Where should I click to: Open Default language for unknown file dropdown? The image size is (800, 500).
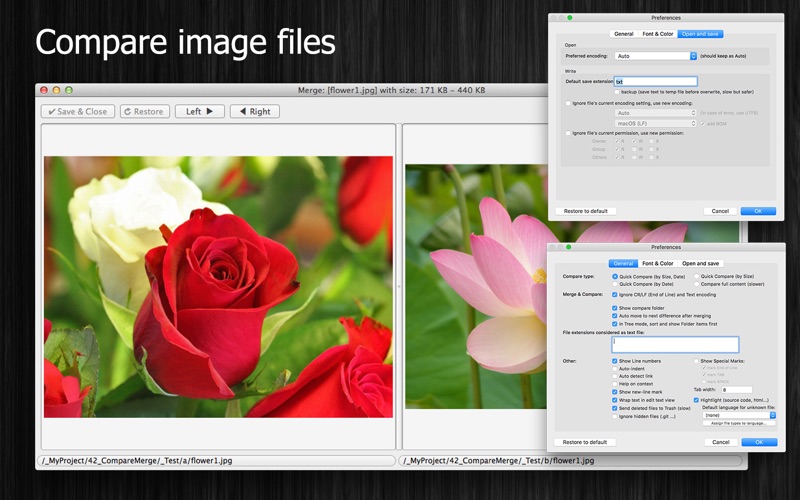click(738, 415)
